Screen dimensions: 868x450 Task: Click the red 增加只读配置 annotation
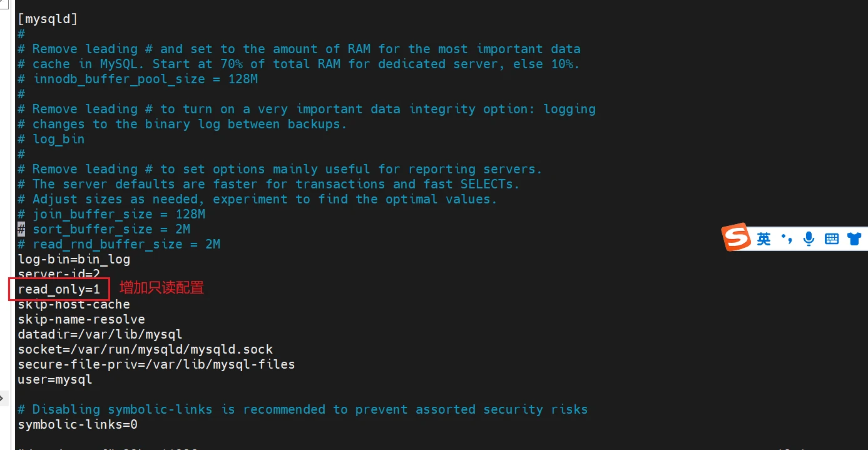coord(162,288)
